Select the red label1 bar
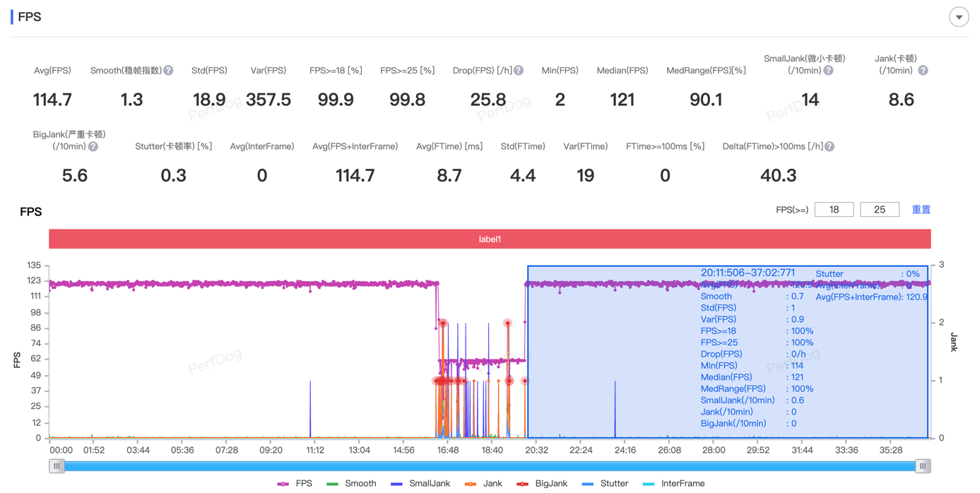 (x=490, y=239)
